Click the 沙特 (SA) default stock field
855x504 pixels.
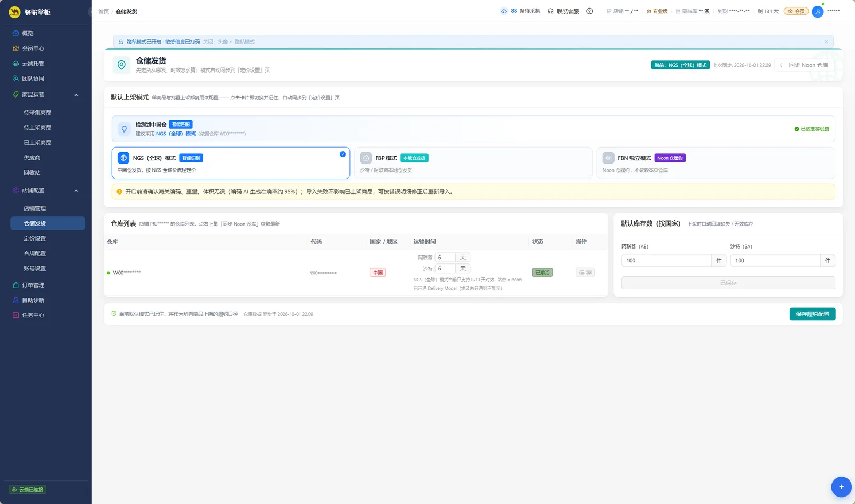[x=775, y=260]
